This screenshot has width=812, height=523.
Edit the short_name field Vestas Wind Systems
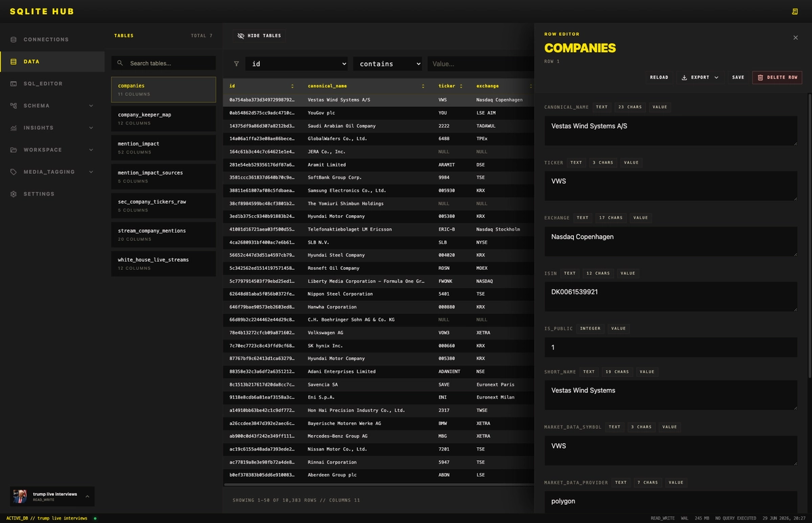pyautogui.click(x=671, y=395)
